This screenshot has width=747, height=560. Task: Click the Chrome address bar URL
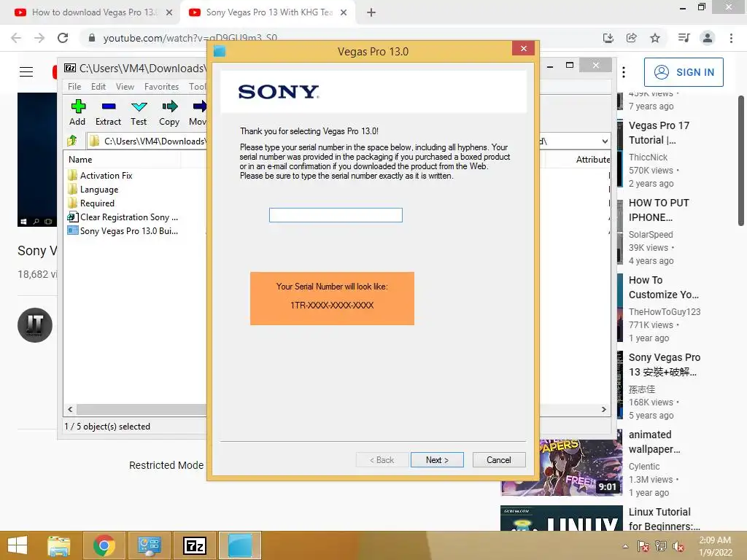point(190,38)
